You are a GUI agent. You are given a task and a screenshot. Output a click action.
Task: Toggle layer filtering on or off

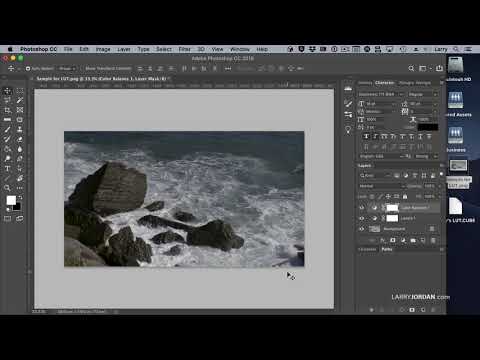coord(442,174)
